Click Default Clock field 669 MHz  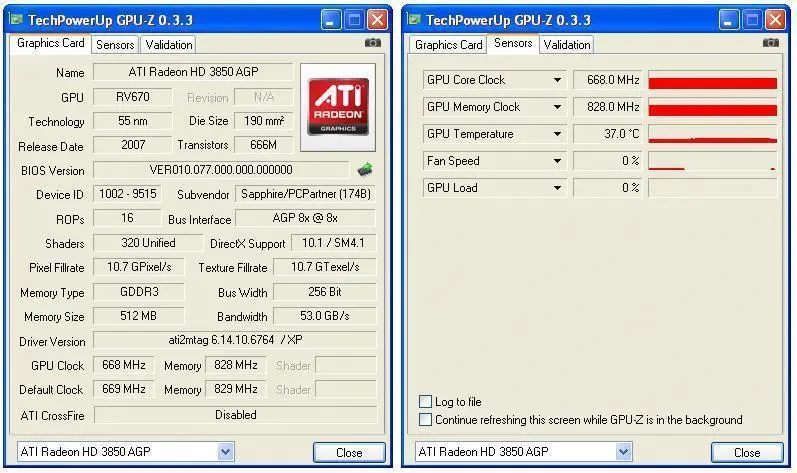pos(124,389)
